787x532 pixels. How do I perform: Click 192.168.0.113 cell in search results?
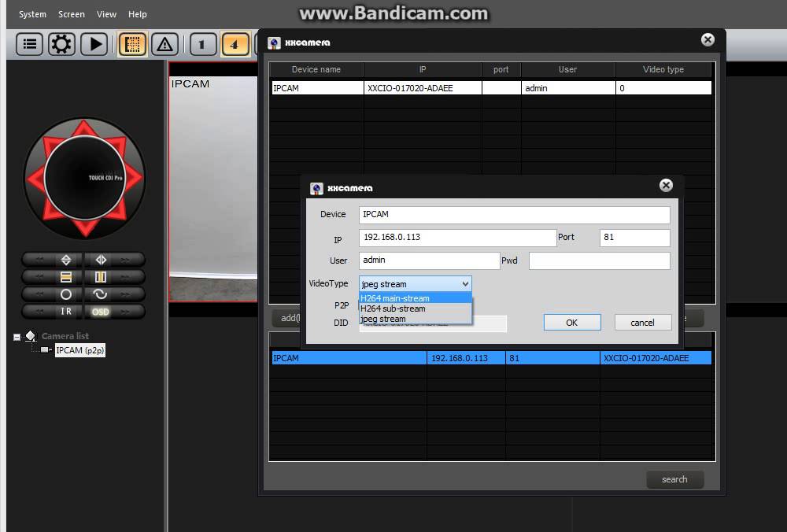[x=466, y=358]
